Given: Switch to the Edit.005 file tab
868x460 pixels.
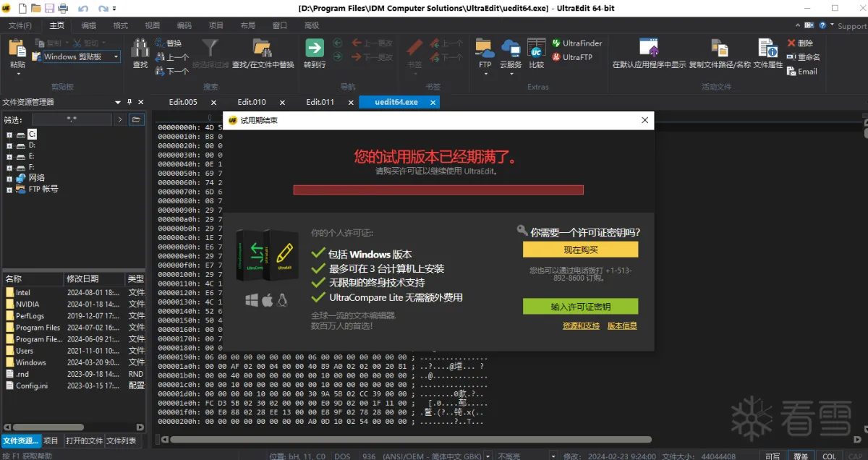Looking at the screenshot, I should 183,102.
